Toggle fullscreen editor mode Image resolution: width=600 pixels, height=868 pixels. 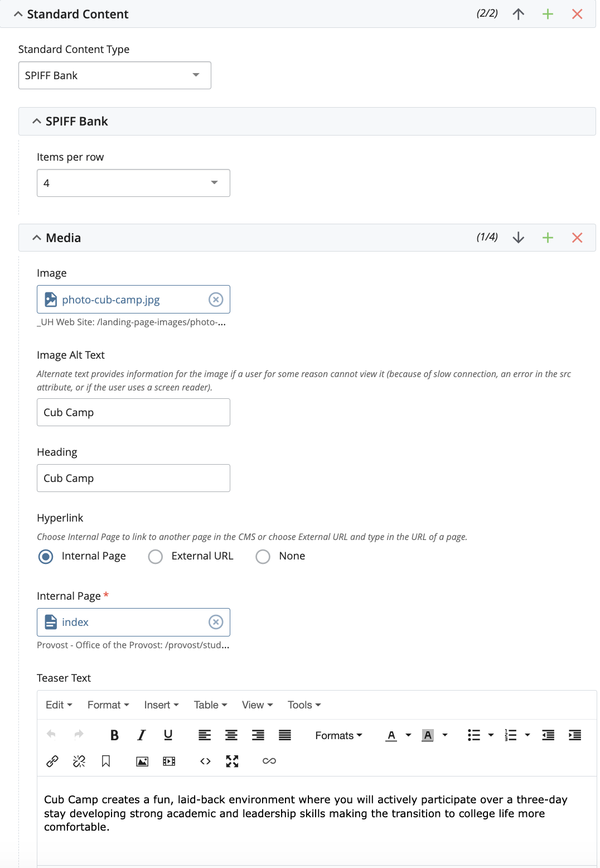click(232, 761)
